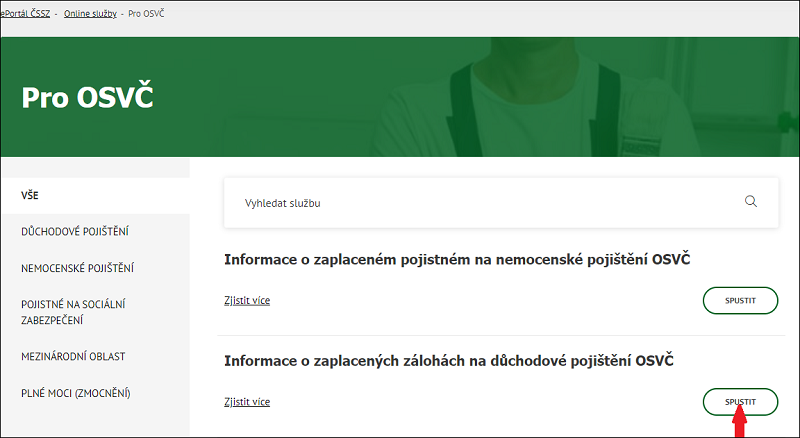Open 'PLNÉ MOCI (ZMOCNĚNÍ)' sidebar item
This screenshot has width=800, height=438.
[76, 393]
